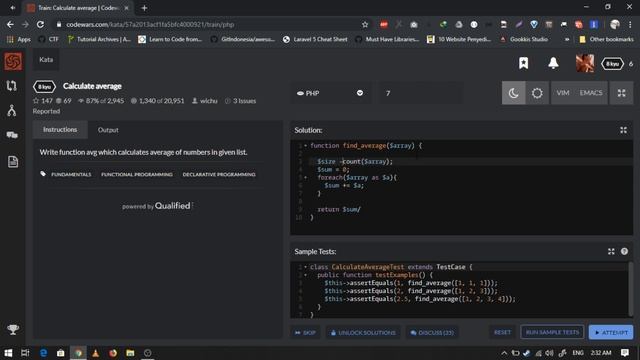Reload the page
Screen dimensions: 640x360
tap(40, 24)
